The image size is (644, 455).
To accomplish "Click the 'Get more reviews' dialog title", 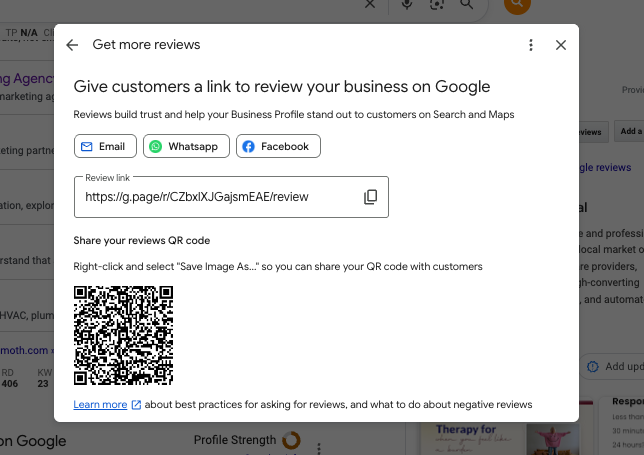I will point(146,44).
